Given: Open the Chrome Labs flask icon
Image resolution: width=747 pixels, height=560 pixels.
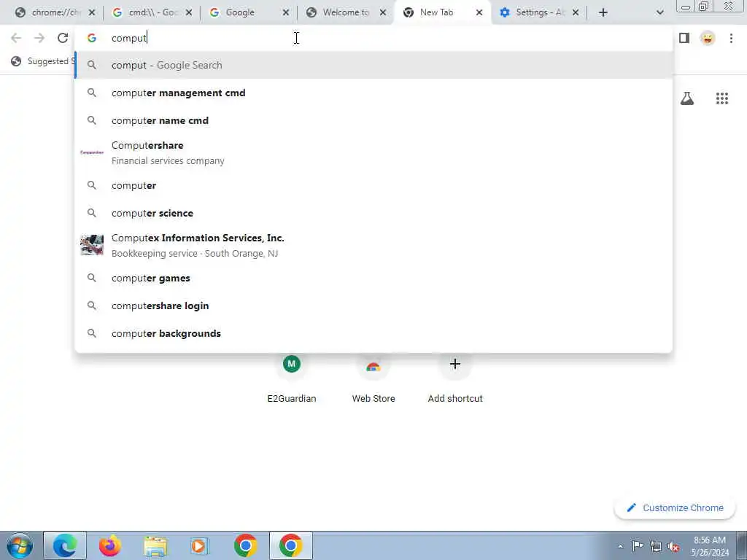Looking at the screenshot, I should (687, 98).
